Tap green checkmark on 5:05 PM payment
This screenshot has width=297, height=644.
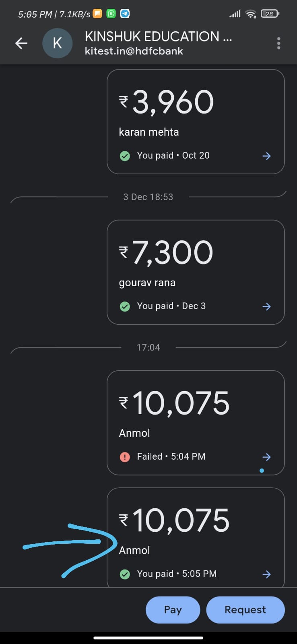point(125,574)
